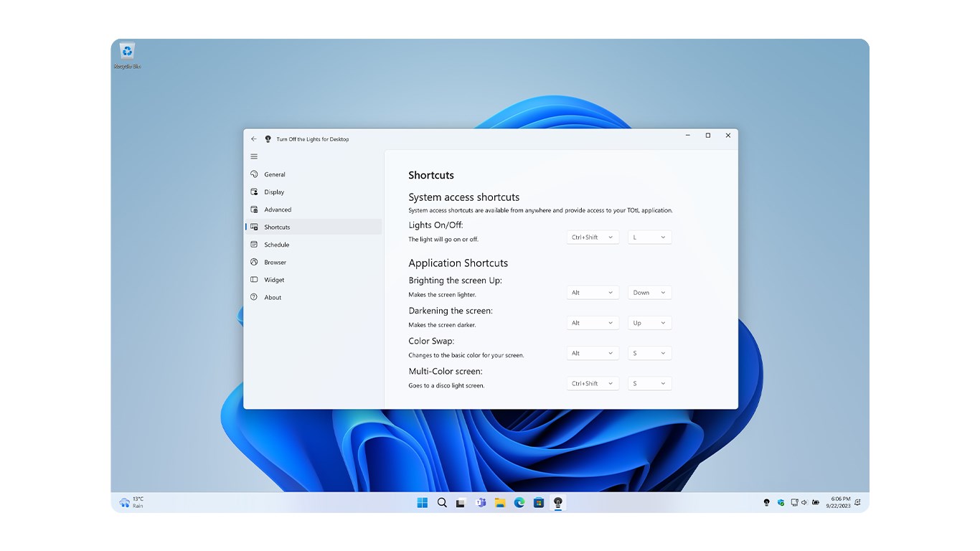Viewport: 980px width, 551px height.
Task: Click the lamp icon in system tray
Action: (x=767, y=502)
